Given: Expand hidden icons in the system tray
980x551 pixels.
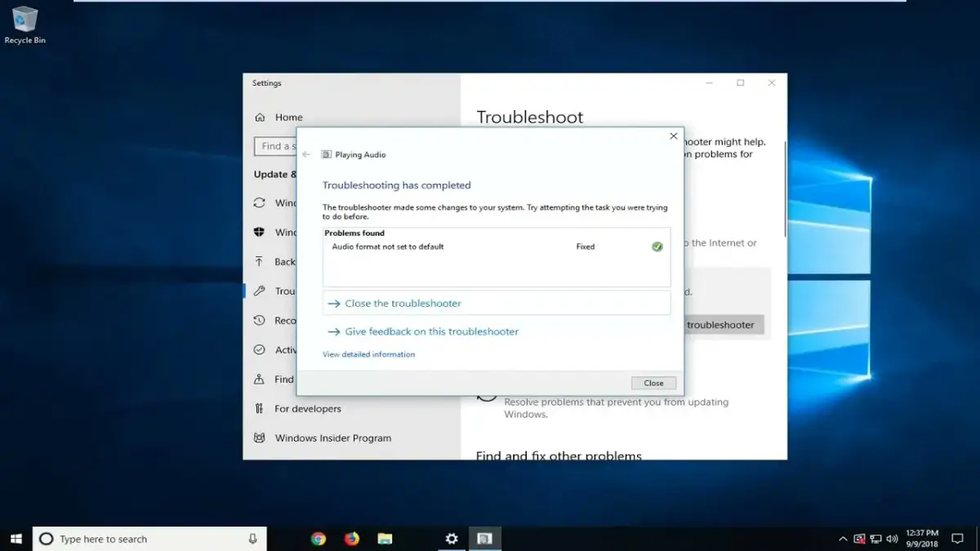Looking at the screenshot, I should pyautogui.click(x=842, y=539).
